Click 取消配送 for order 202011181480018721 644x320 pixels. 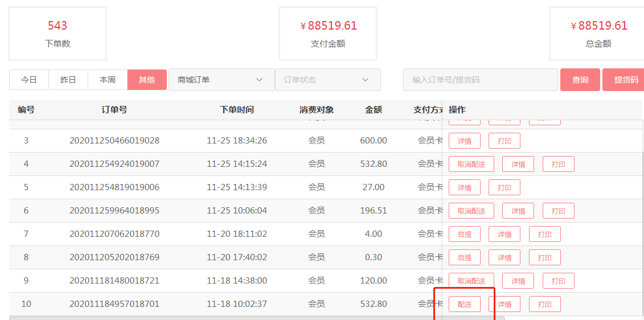pos(471,281)
